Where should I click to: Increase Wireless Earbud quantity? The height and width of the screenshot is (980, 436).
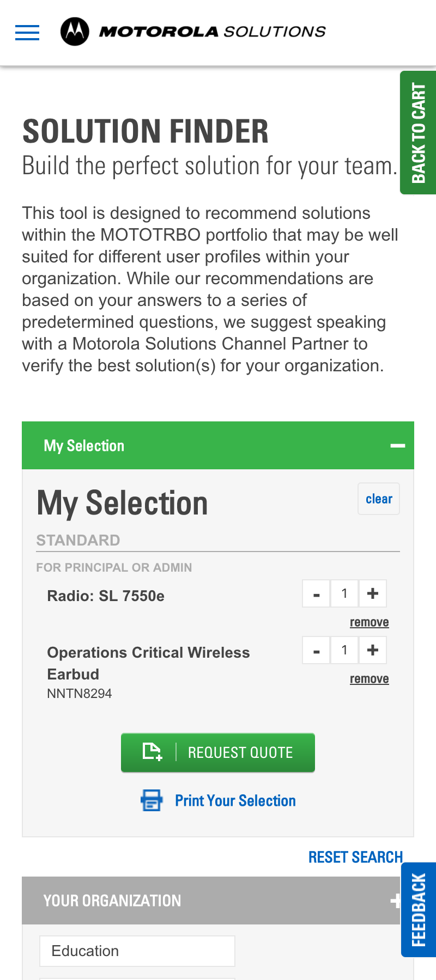pos(373,650)
